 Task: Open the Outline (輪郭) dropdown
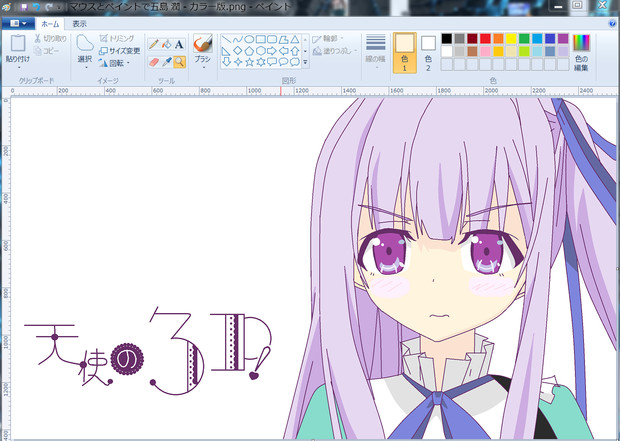tap(328, 39)
